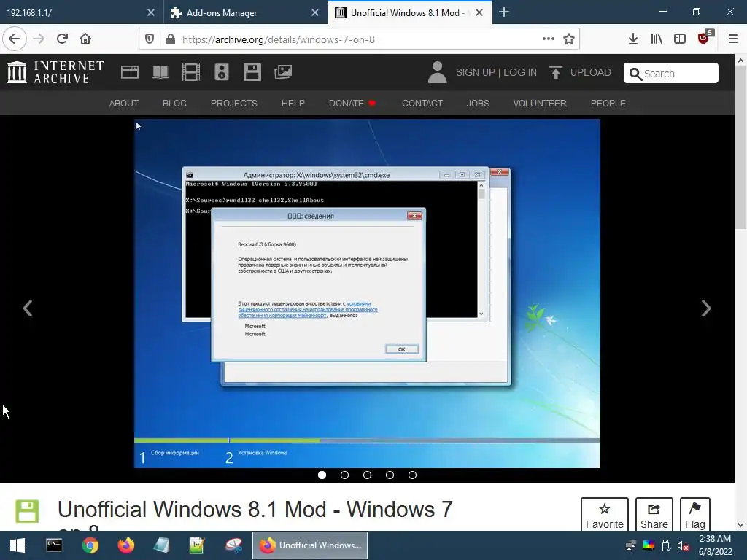747x560 pixels.
Task: Click the Windows setup screenshot image
Action: tap(367, 293)
